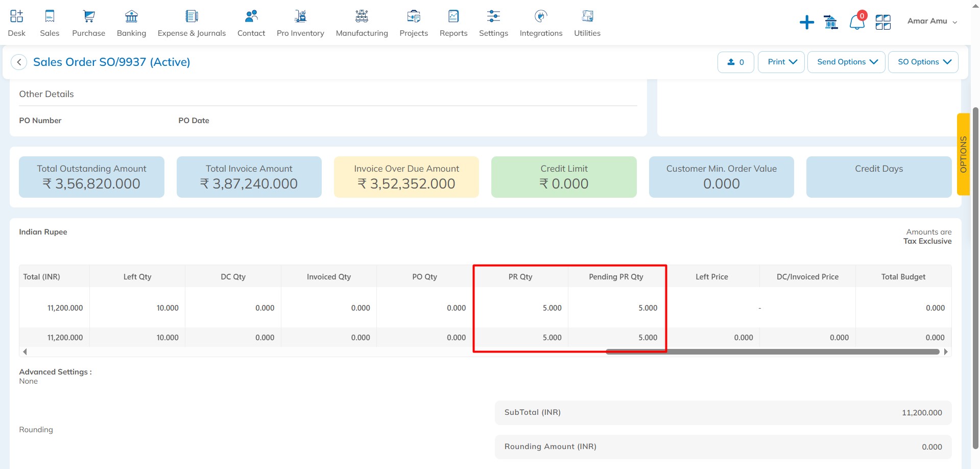
Task: Click the Purchase menu label
Action: (x=89, y=33)
